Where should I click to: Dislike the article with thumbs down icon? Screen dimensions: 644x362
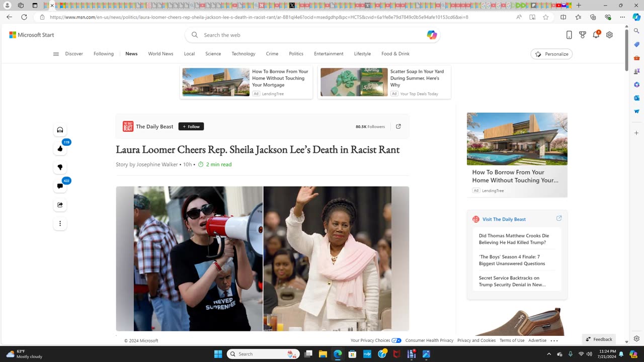60,167
